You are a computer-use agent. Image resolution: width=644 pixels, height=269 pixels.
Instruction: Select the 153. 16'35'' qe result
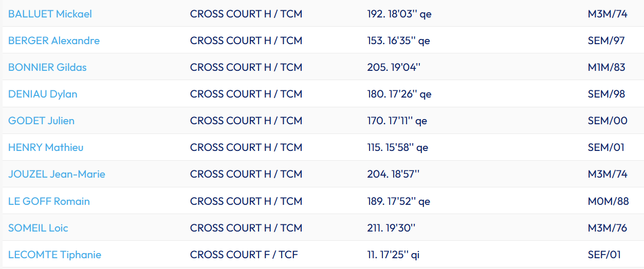(x=398, y=41)
